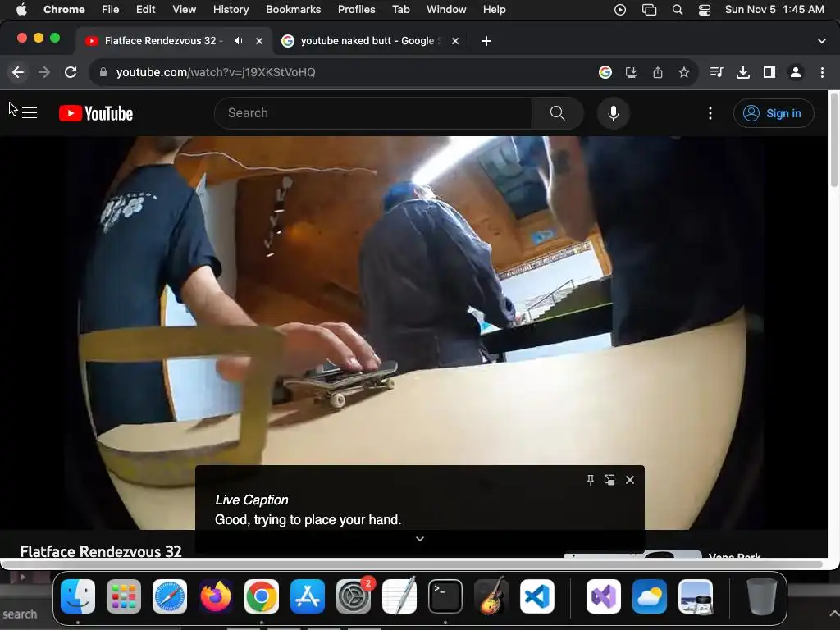Pin the Live Caption window
840x630 pixels.
pos(591,480)
